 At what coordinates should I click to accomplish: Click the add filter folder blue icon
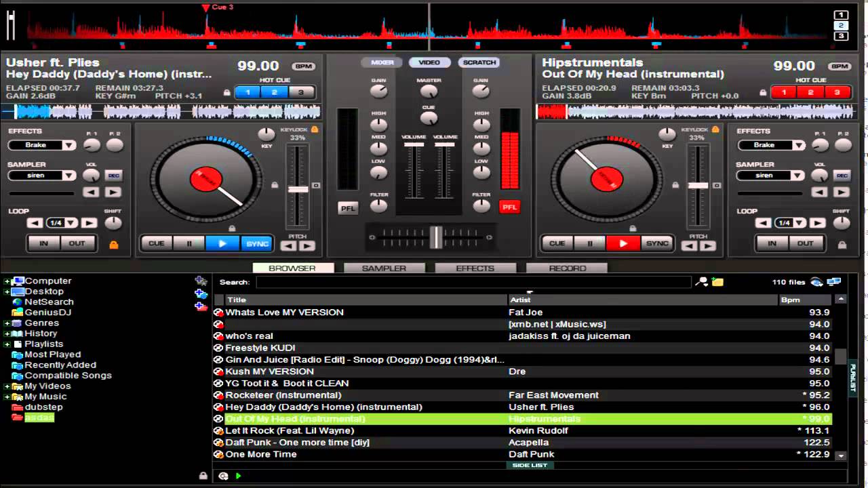tap(201, 293)
